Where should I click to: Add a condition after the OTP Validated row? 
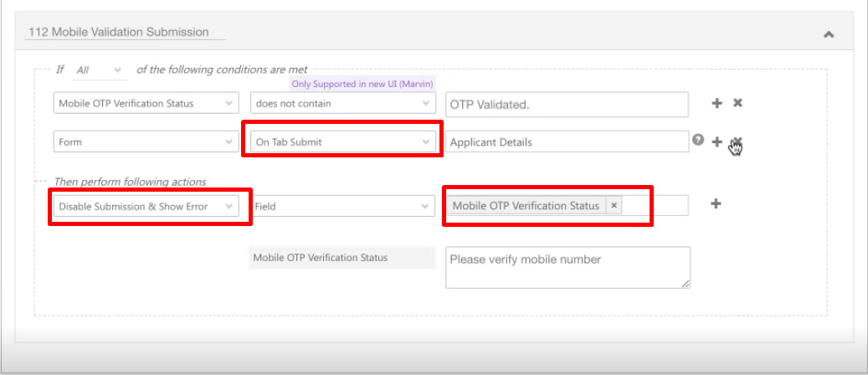click(716, 103)
